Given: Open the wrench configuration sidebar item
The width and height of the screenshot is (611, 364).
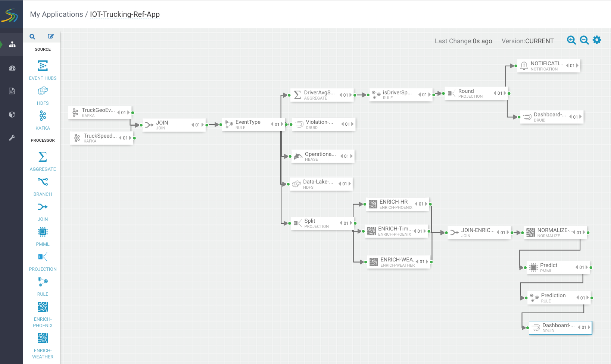Looking at the screenshot, I should (12, 138).
